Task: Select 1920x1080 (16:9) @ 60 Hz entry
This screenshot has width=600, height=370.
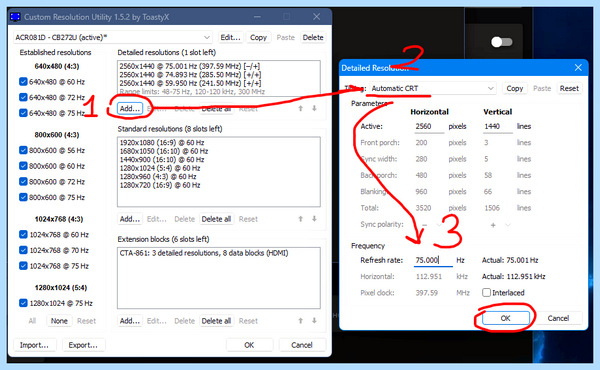Action: 162,142
